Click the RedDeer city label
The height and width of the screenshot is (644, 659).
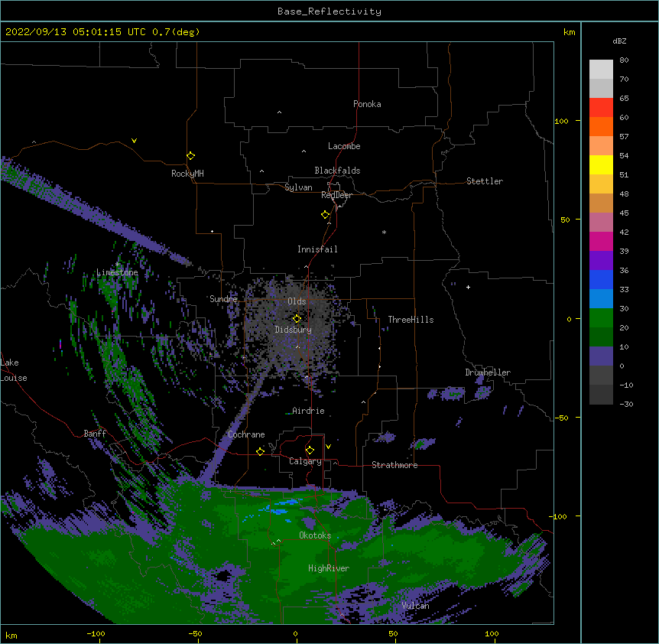(336, 195)
